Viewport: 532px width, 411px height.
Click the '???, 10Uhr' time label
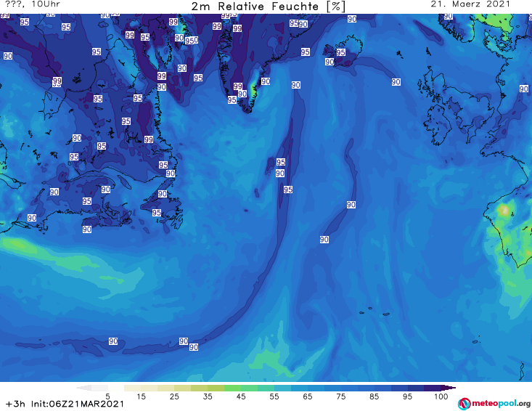click(x=33, y=4)
